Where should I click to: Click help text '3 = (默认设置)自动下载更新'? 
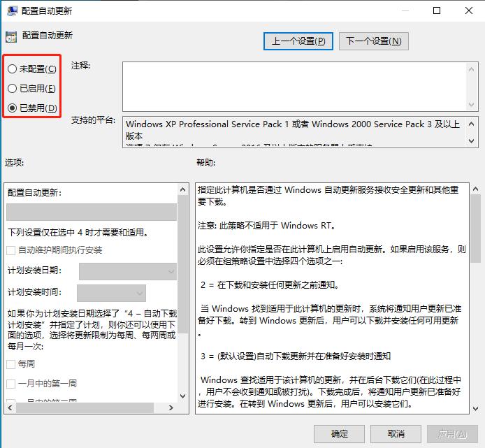[296, 356]
